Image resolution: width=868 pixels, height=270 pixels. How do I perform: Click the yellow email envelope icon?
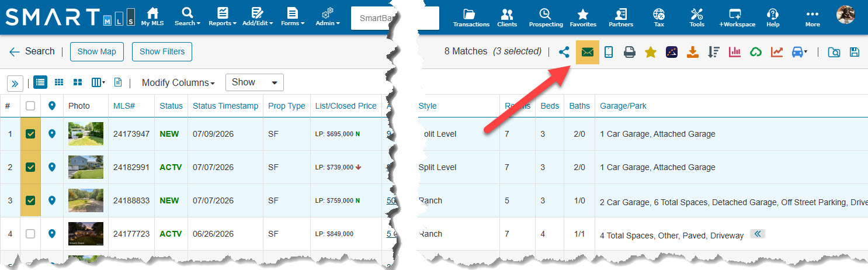(x=588, y=52)
